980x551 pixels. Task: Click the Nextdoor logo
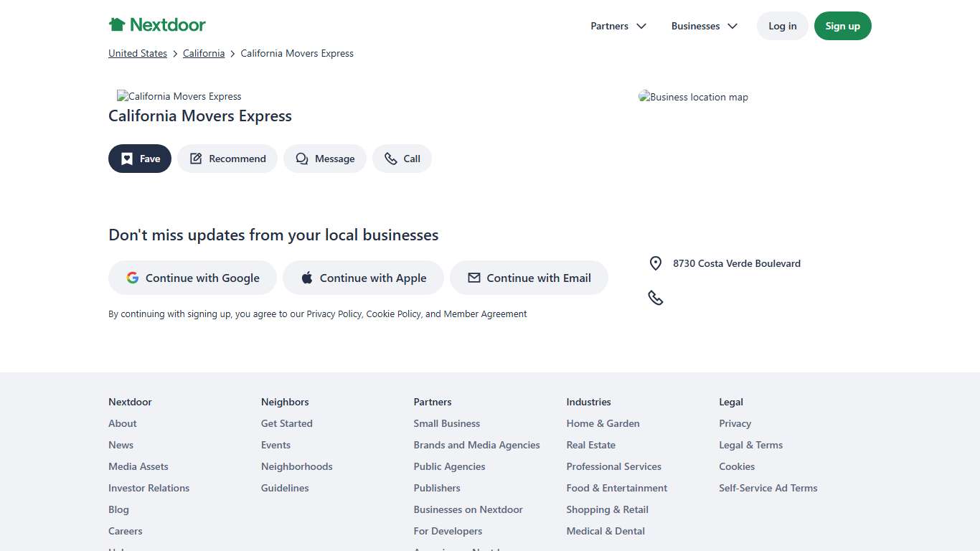pyautogui.click(x=156, y=24)
